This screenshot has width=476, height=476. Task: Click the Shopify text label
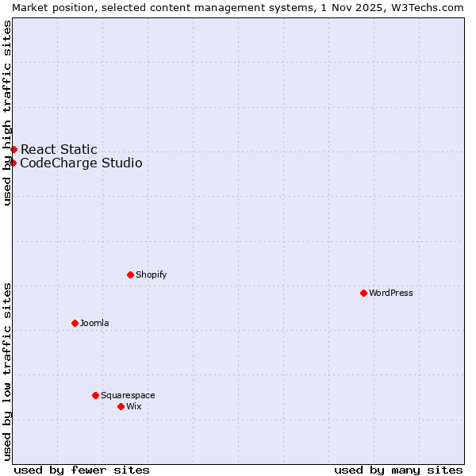(x=151, y=274)
